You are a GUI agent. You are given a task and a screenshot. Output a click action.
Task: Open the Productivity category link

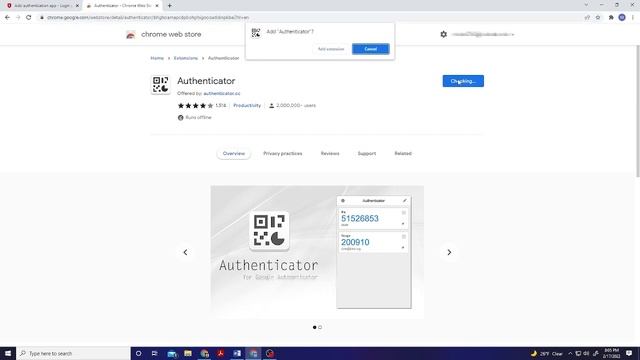[247, 105]
